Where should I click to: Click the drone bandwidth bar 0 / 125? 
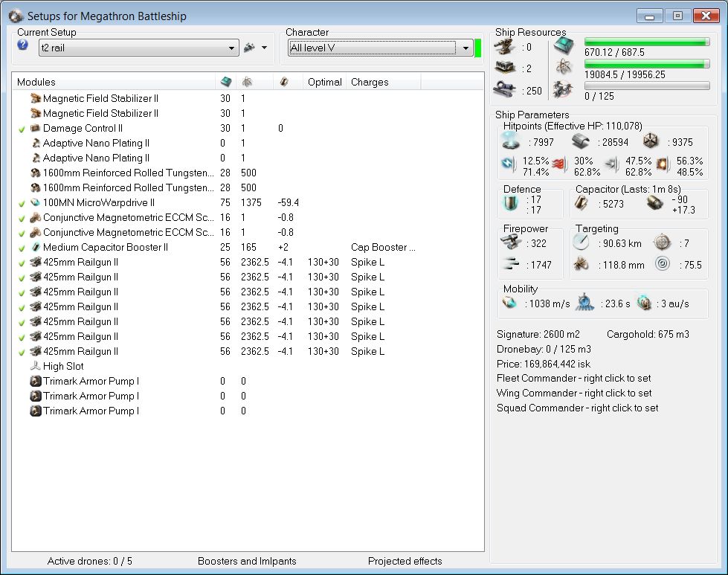647,86
